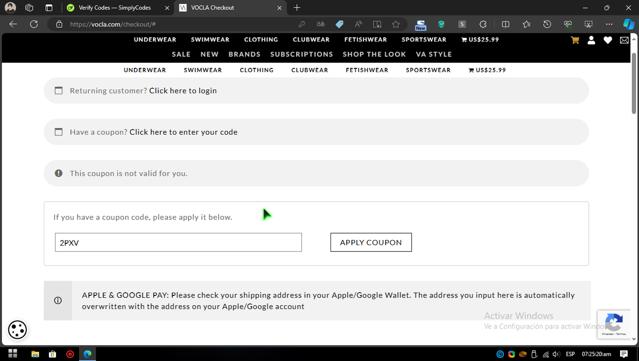Switch to Verify Codes — SimplyCodes tab
639x361 pixels.
coord(114,8)
